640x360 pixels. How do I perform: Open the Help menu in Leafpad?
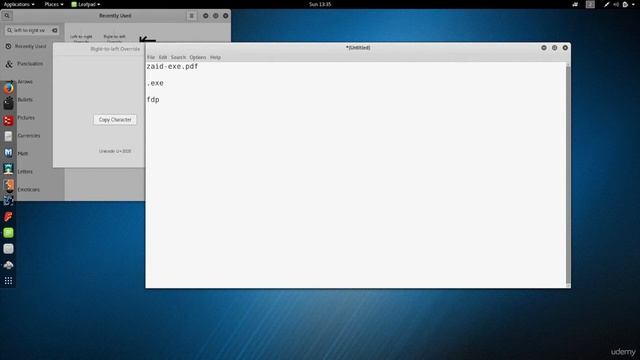pos(215,58)
